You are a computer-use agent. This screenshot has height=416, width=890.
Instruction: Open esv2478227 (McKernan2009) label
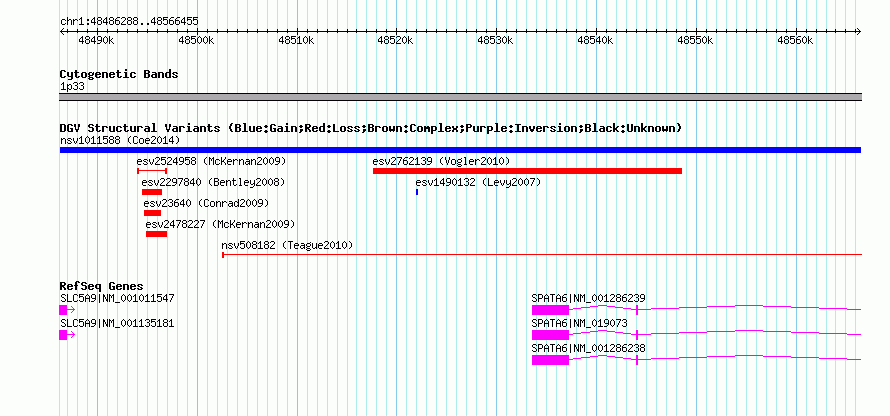[x=221, y=224]
